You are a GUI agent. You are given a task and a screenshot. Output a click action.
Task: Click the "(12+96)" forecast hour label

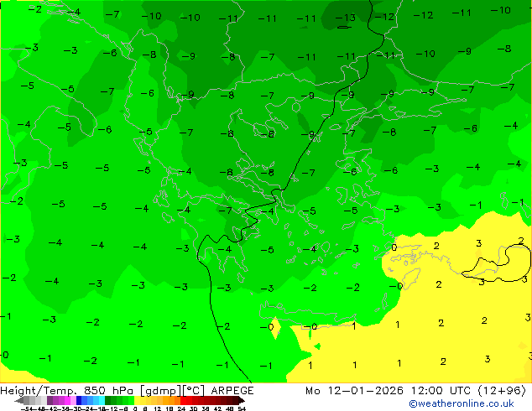[502, 391]
